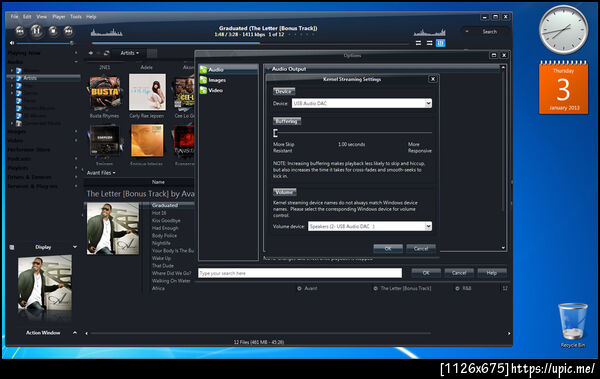Click OK in the Options dialog
600x379 pixels.
pos(426,273)
